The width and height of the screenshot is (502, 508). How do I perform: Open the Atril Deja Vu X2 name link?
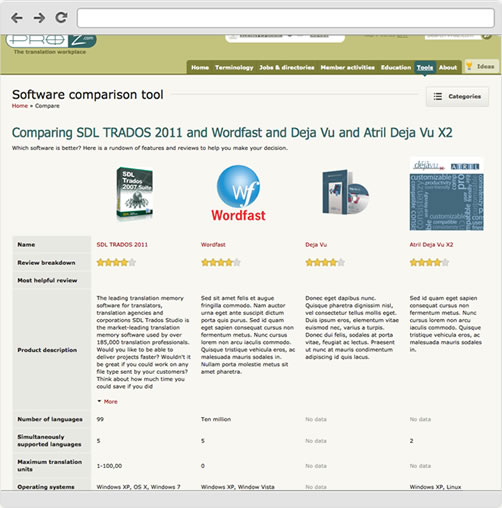tap(431, 245)
